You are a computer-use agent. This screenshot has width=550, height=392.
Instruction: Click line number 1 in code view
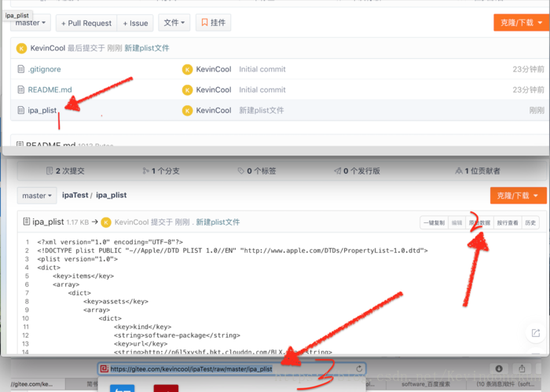point(27,242)
